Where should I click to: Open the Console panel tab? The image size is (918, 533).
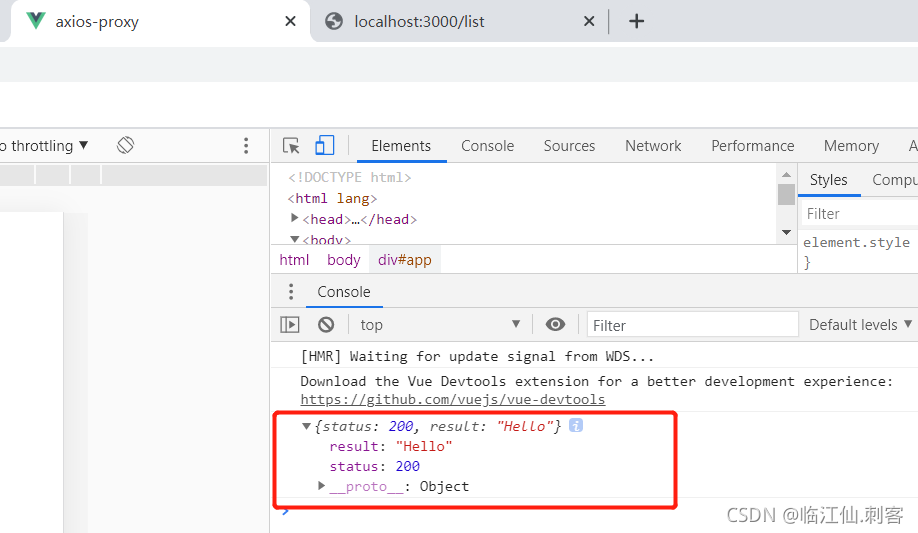(488, 146)
